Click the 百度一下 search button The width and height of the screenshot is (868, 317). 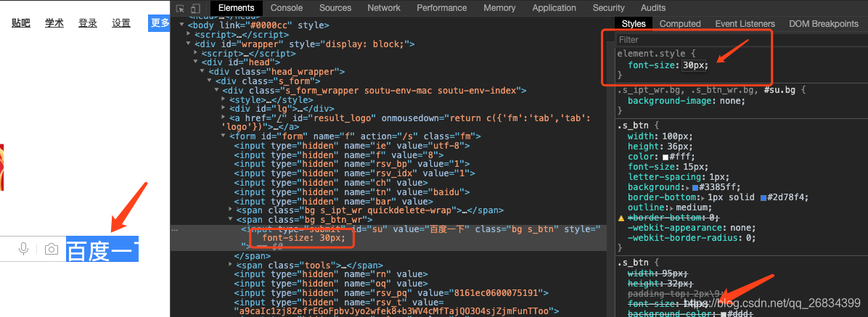pos(102,250)
